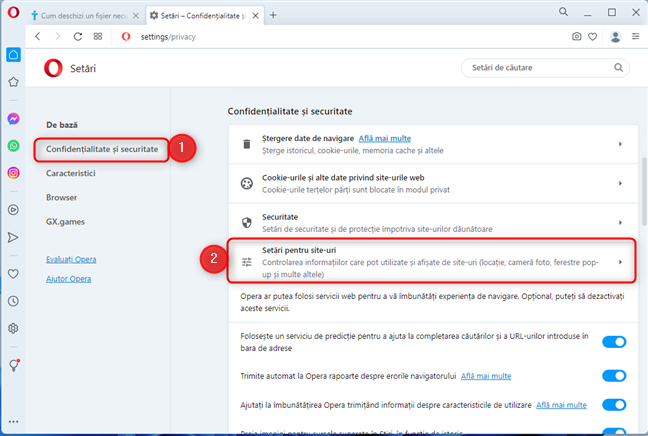This screenshot has height=436, width=648.
Task: Click the search icon in Setări de căutare
Action: point(618,67)
